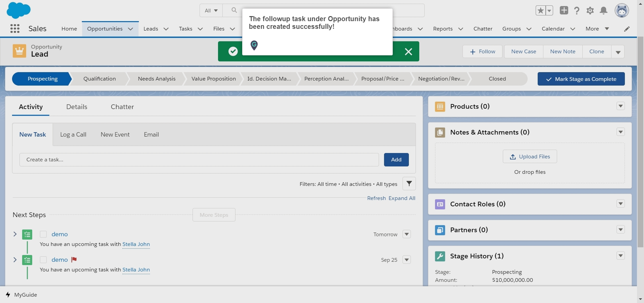
Task: Open the Products panel dropdown menu
Action: pos(621,106)
